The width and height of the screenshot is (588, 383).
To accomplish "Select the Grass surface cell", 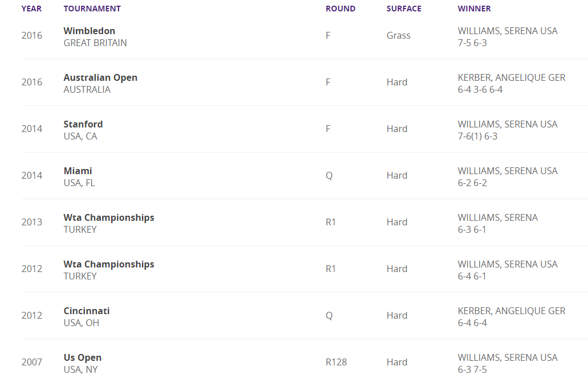I will [399, 35].
